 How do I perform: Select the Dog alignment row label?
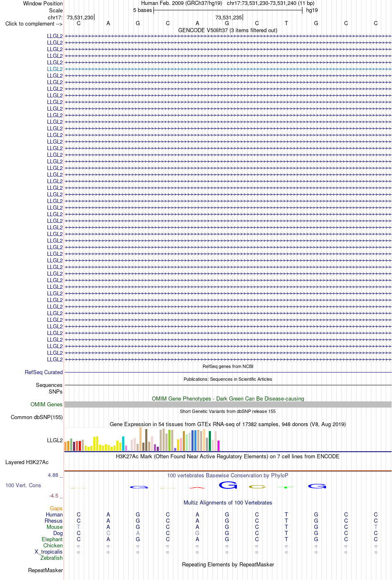click(x=58, y=533)
